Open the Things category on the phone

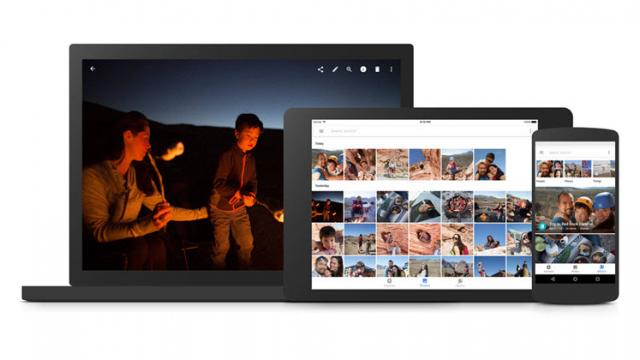[604, 171]
